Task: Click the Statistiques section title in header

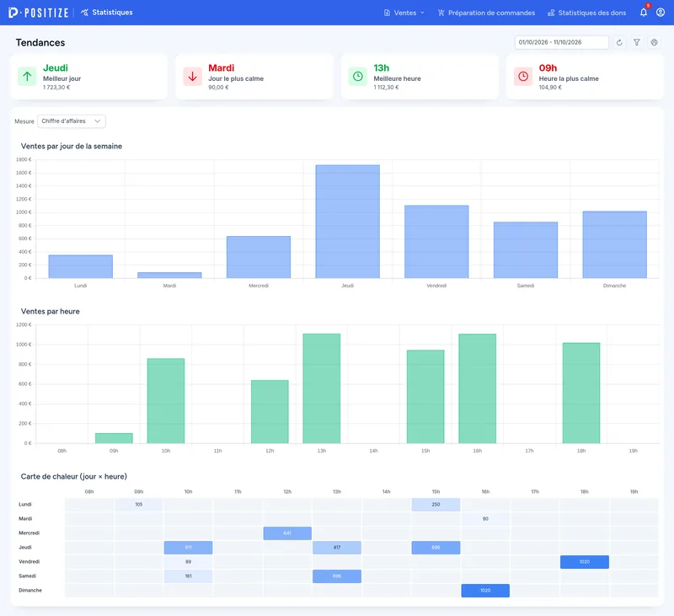Action: click(107, 13)
